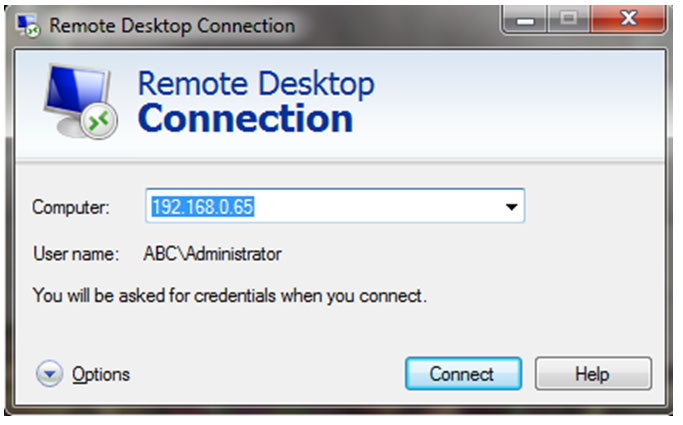Click the large blue monitor icon
The height and width of the screenshot is (425, 683).
tap(77, 98)
